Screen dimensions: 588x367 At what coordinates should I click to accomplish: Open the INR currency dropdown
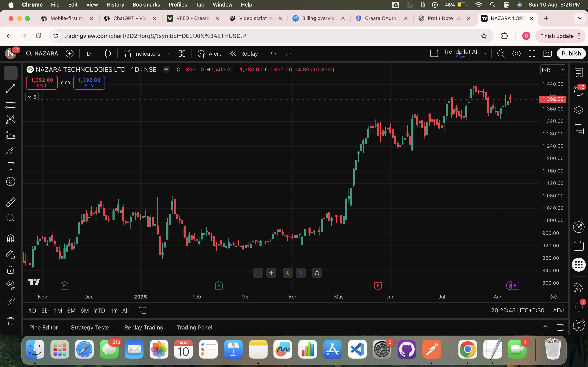[x=553, y=70]
